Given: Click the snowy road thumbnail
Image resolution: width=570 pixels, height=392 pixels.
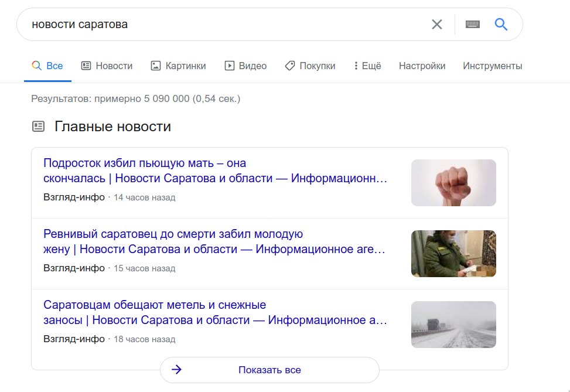Looking at the screenshot, I should pyautogui.click(x=453, y=325).
